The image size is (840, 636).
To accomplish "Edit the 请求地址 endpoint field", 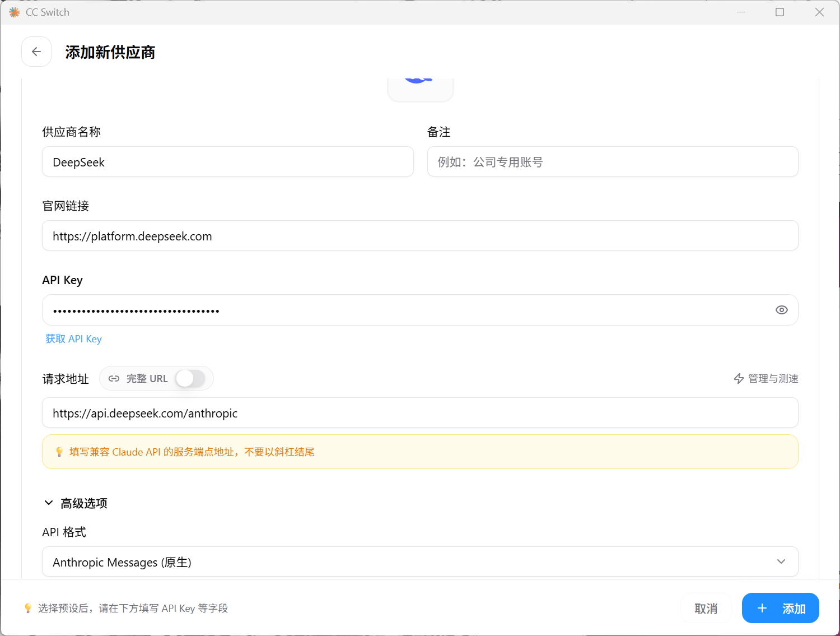I will [420, 412].
